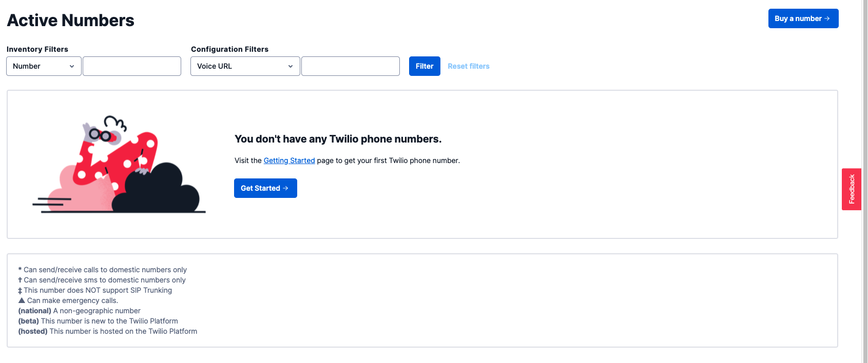This screenshot has width=868, height=363.
Task: Click the arrow icon in Get Started
Action: coord(285,188)
